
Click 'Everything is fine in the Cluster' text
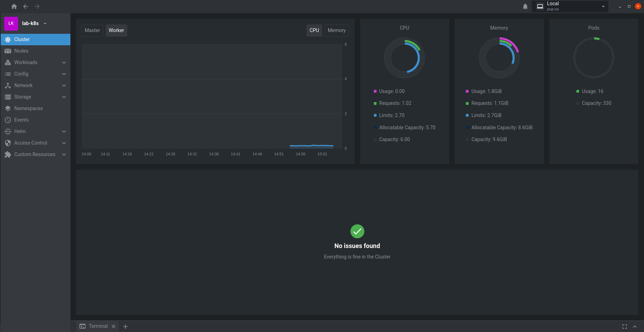(357, 257)
